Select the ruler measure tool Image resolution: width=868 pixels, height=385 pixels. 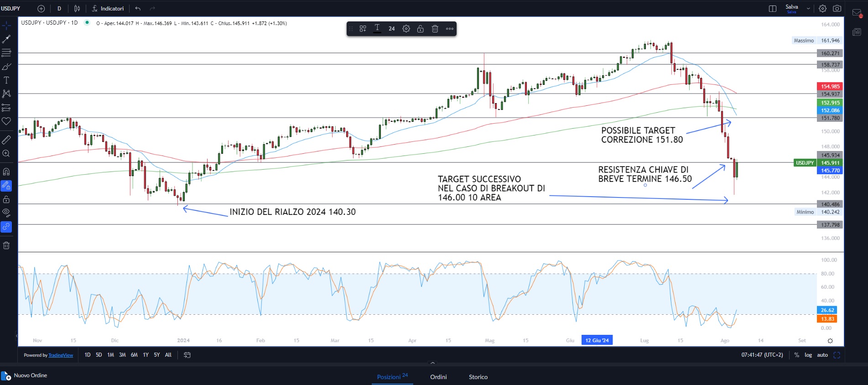coord(6,140)
